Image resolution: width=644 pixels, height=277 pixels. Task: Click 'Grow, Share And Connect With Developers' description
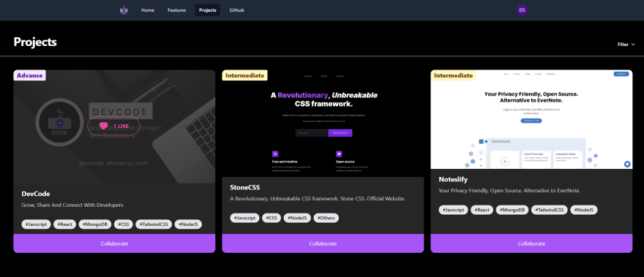tap(72, 205)
